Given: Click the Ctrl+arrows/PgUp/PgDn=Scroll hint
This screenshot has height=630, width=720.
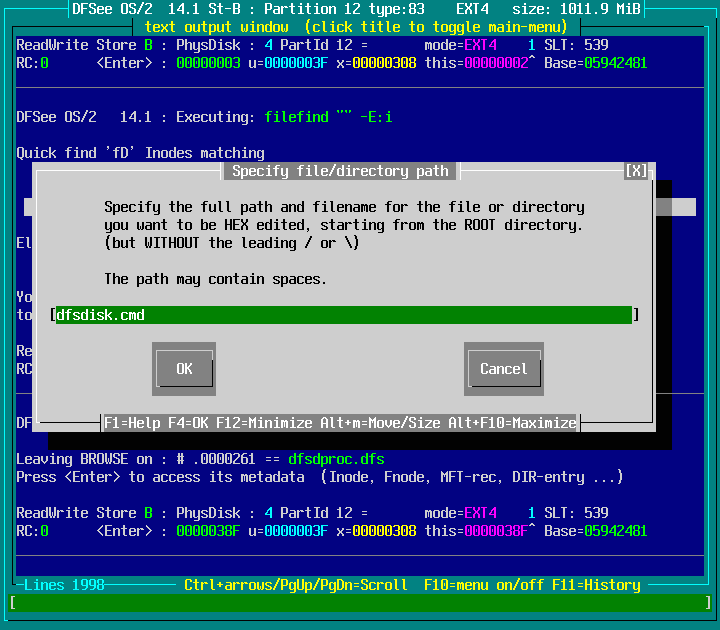Looking at the screenshot, I should [x=296, y=585].
